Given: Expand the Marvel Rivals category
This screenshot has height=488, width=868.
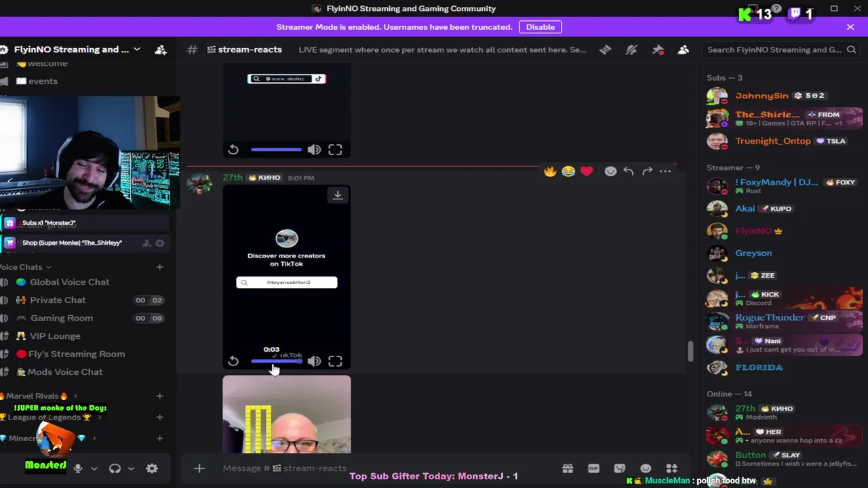Looking at the screenshot, I should tap(37, 396).
